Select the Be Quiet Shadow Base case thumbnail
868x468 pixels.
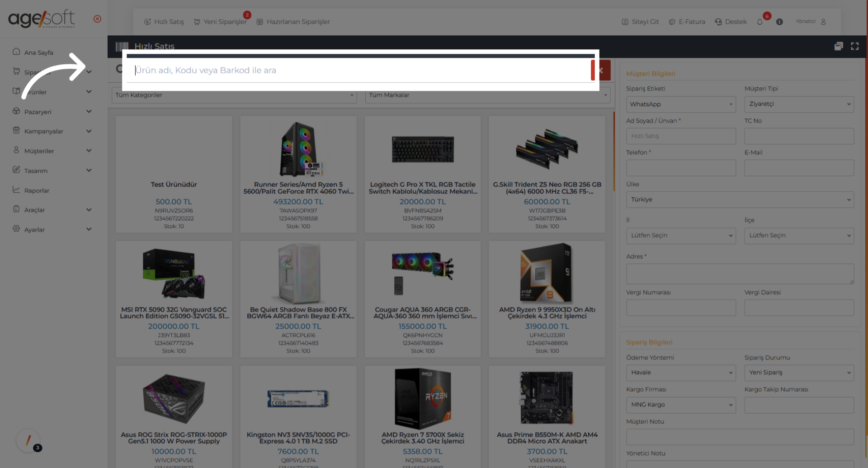pos(298,274)
